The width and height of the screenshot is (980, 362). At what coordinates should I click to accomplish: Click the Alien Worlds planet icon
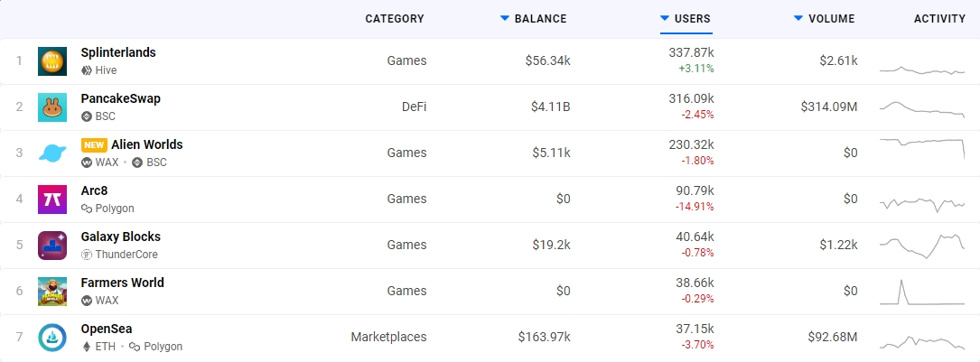point(52,153)
